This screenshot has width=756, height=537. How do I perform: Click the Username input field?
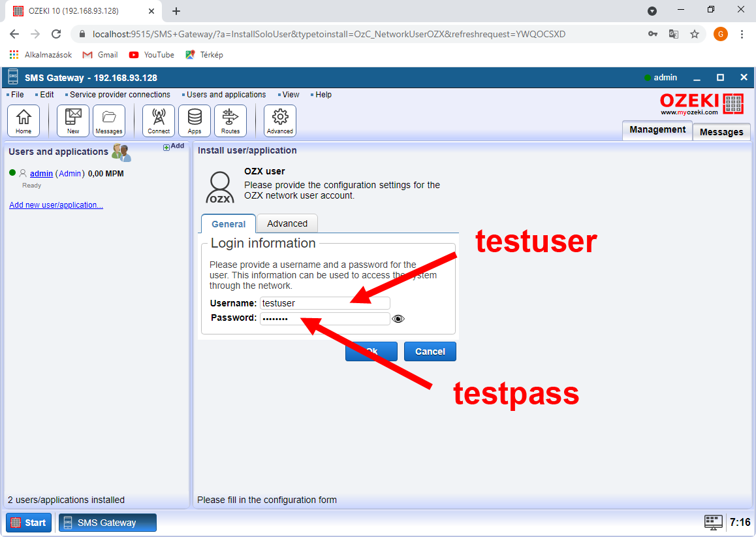point(325,303)
